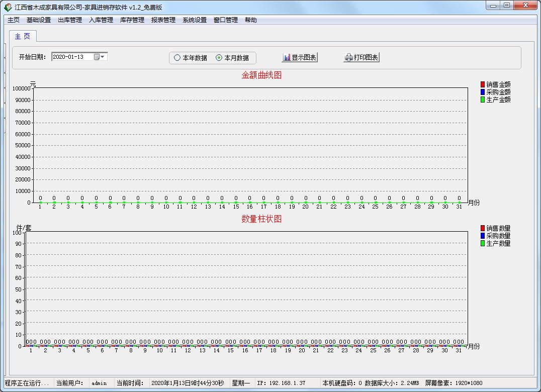Select the 本年数据 radio button
541x392 pixels.
coord(177,58)
